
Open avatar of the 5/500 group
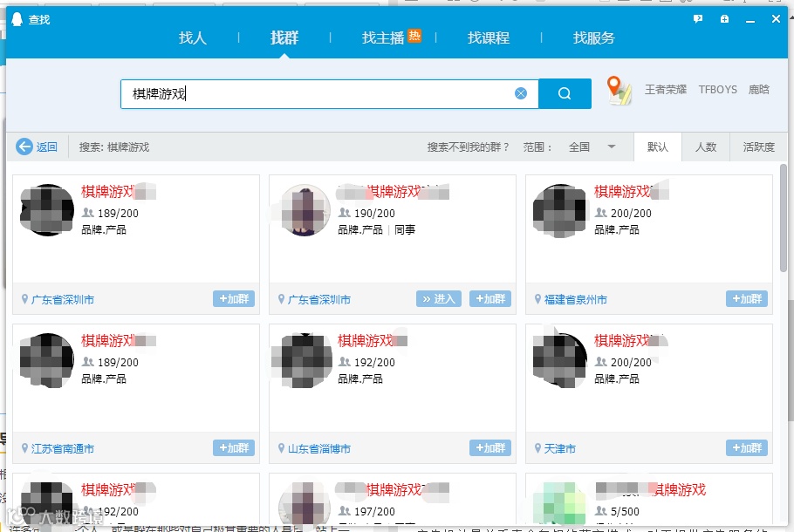pyautogui.click(x=559, y=503)
